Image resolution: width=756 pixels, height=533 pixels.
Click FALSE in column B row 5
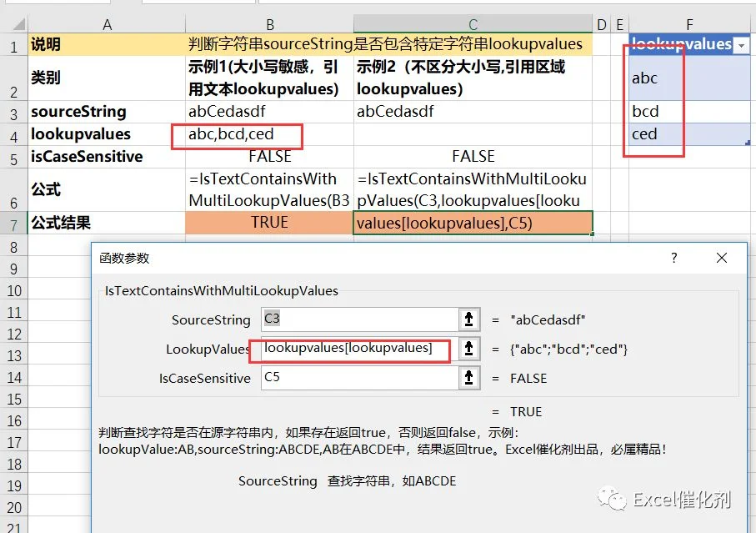point(269,157)
